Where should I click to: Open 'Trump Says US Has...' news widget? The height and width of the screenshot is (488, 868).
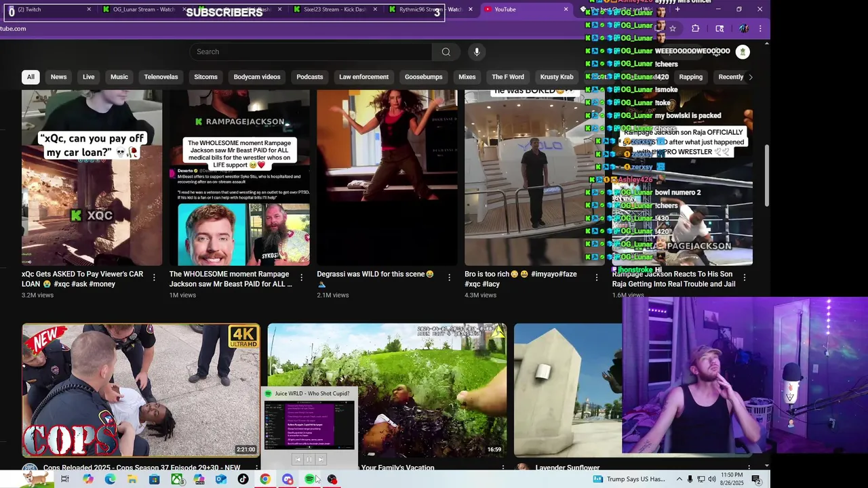tap(629, 479)
